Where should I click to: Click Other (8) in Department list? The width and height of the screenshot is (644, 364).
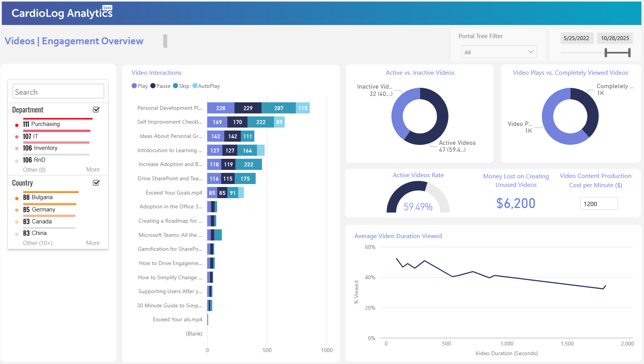[x=34, y=170]
